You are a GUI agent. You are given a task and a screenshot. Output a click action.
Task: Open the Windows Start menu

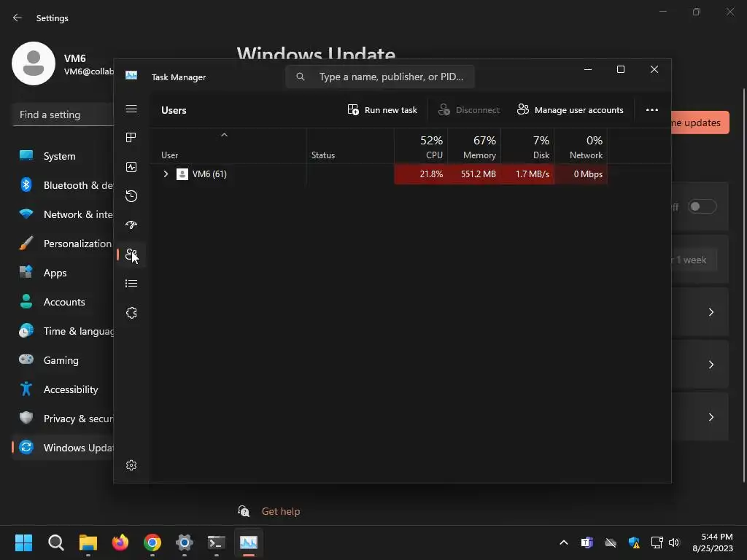(x=23, y=542)
